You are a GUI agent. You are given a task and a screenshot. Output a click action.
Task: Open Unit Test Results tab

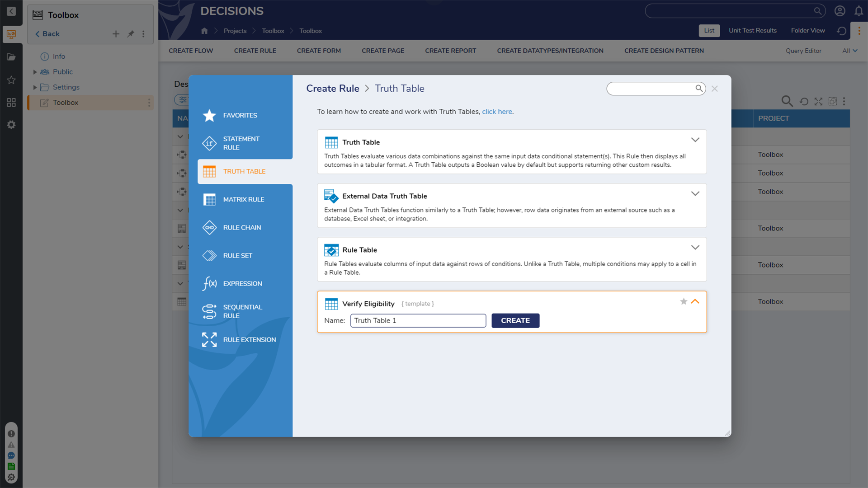click(x=752, y=30)
